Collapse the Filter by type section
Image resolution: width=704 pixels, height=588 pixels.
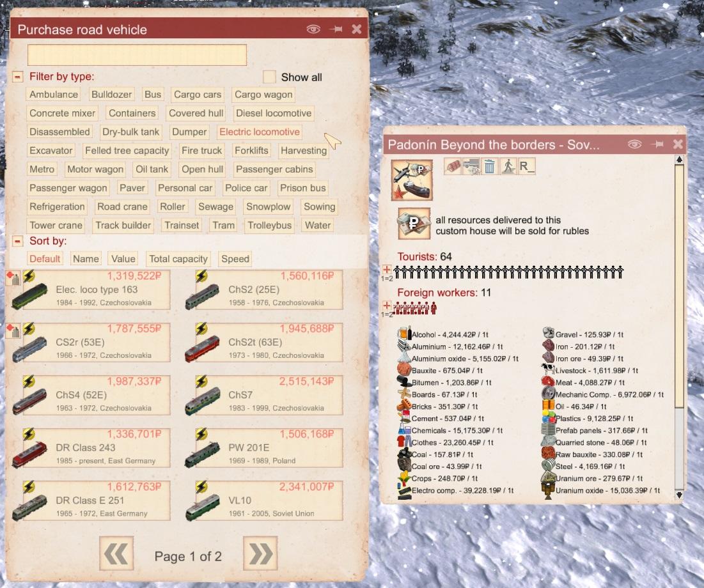point(18,77)
